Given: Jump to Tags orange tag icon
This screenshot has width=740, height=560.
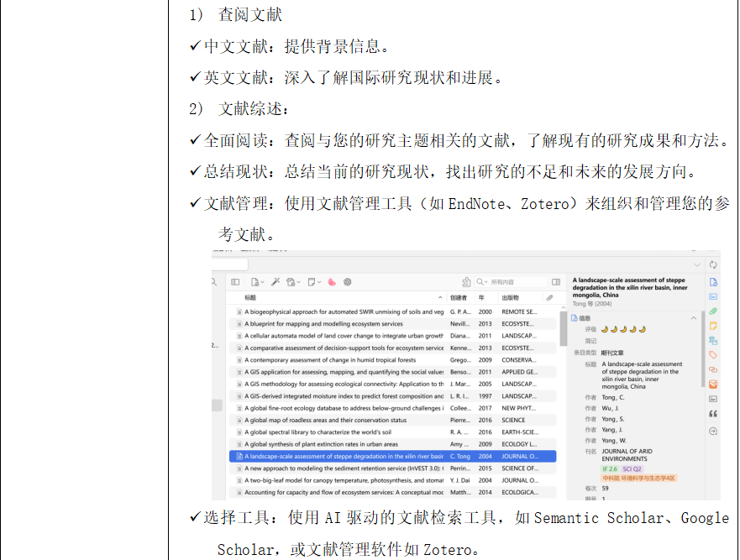Looking at the screenshot, I should [713, 355].
